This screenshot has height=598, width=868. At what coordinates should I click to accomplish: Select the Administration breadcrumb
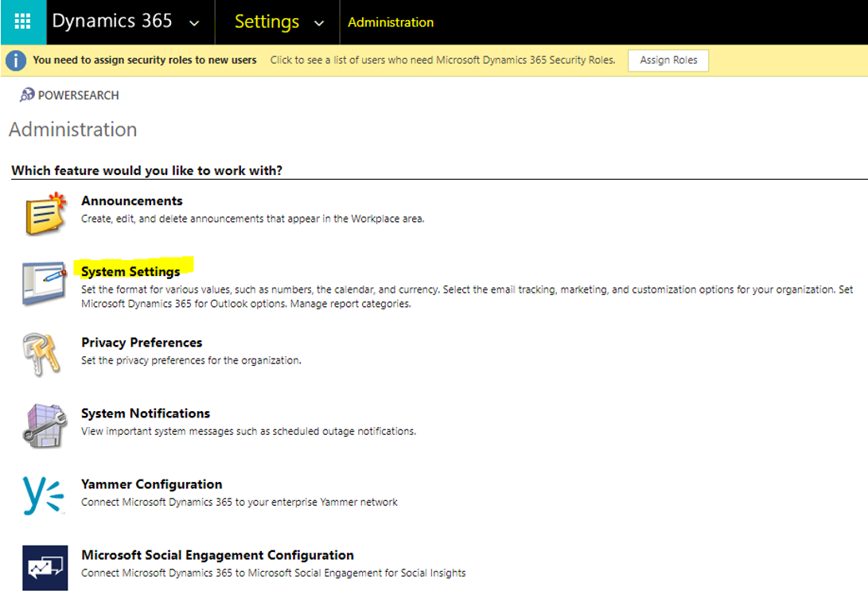(391, 22)
